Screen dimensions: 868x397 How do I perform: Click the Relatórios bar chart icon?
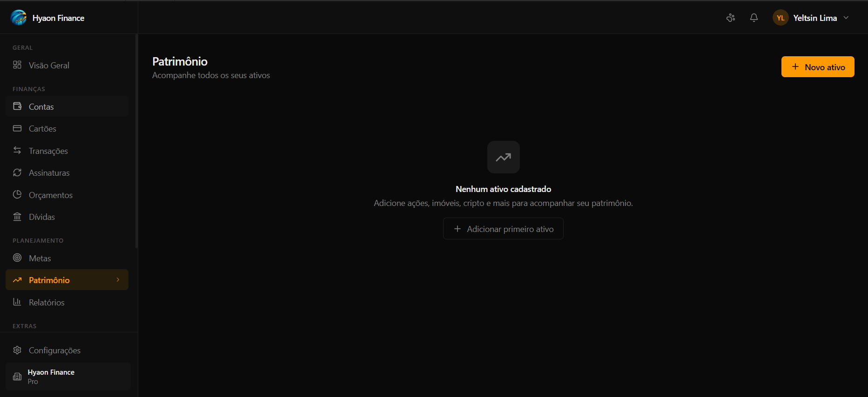pos(17,302)
